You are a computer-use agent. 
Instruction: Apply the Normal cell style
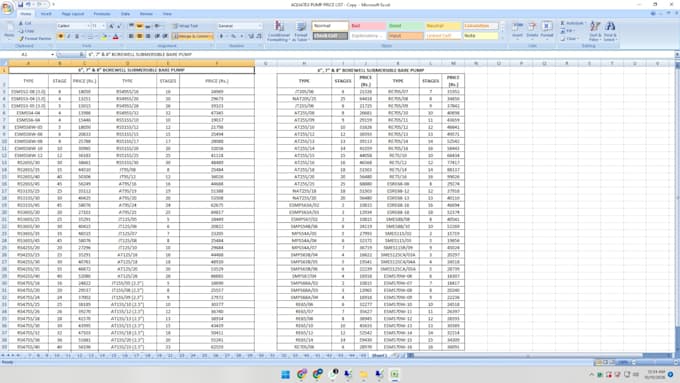330,26
